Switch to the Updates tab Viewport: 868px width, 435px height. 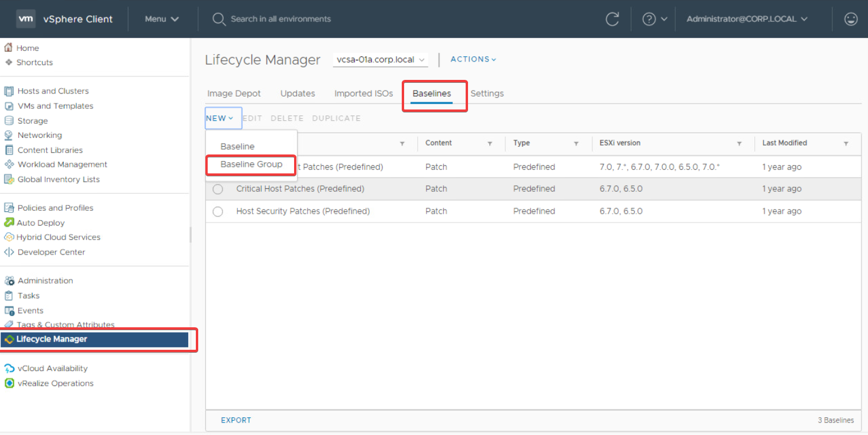coord(298,94)
